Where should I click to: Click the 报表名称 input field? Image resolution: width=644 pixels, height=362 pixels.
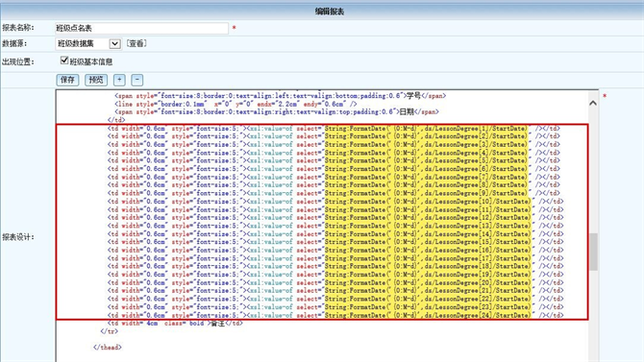click(141, 28)
